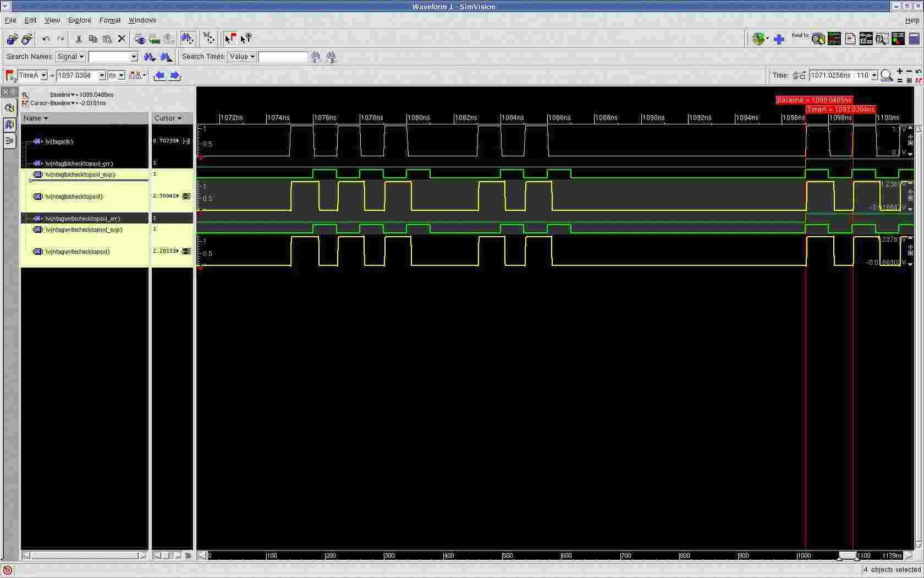Send selection to a new Waveform window
924x578 pixels.
point(834,39)
